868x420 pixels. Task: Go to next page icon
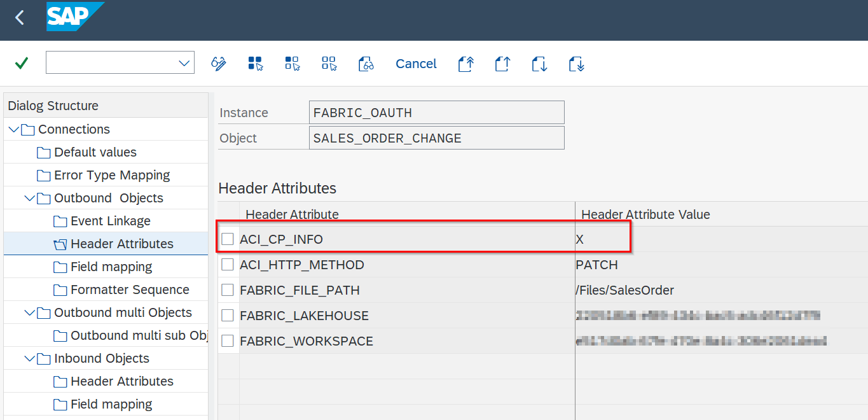coord(539,63)
